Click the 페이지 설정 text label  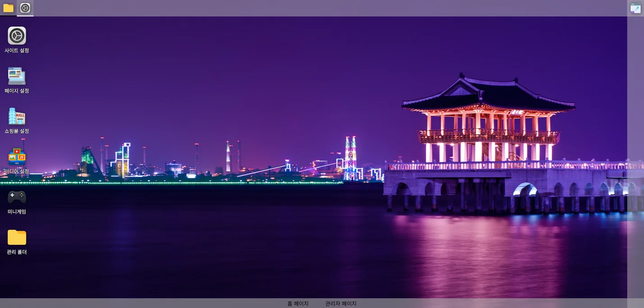[x=17, y=91]
